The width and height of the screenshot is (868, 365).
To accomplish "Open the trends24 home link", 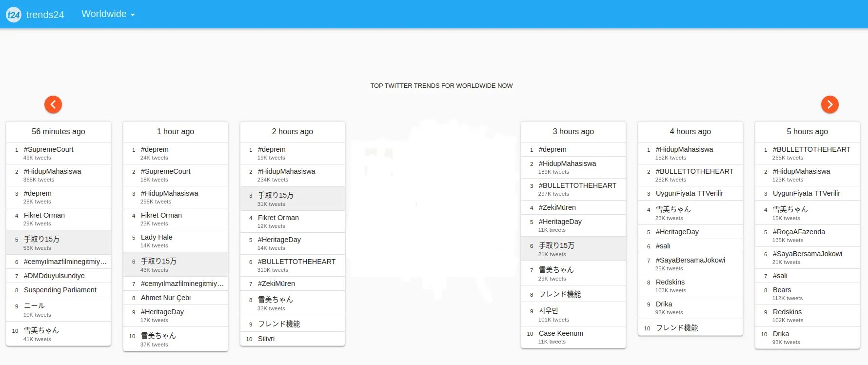I will coord(45,15).
